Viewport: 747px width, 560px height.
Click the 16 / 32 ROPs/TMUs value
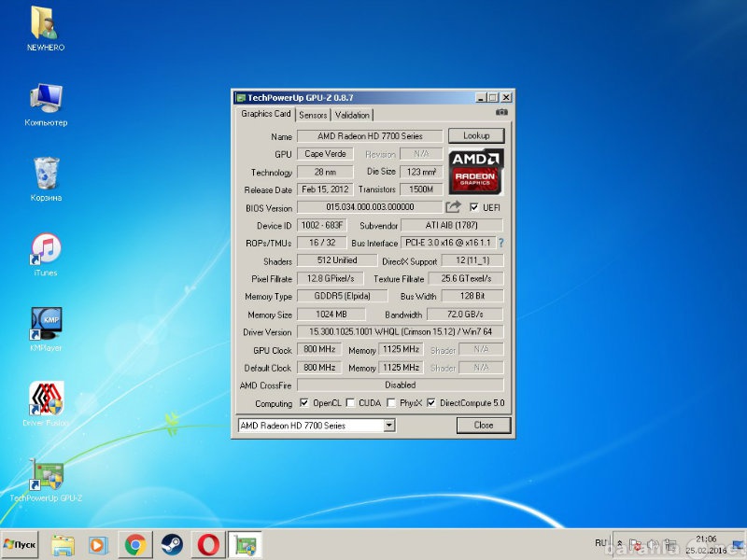(322, 243)
